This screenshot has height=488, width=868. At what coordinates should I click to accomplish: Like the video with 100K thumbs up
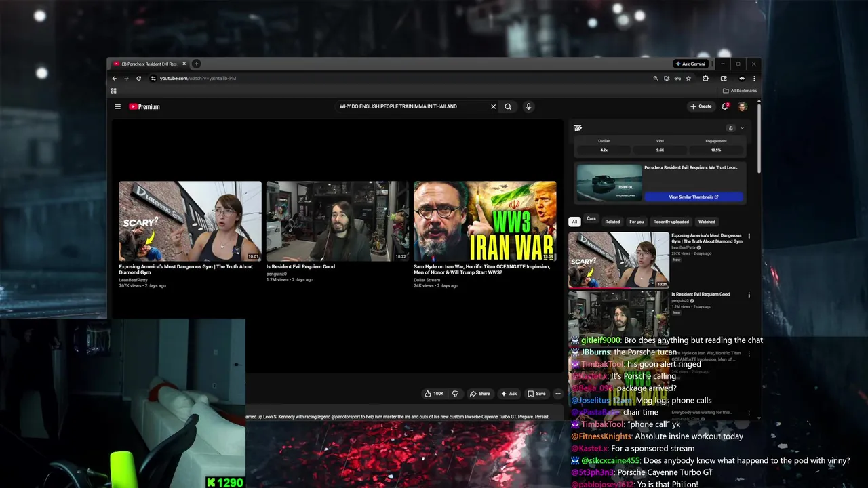433,394
